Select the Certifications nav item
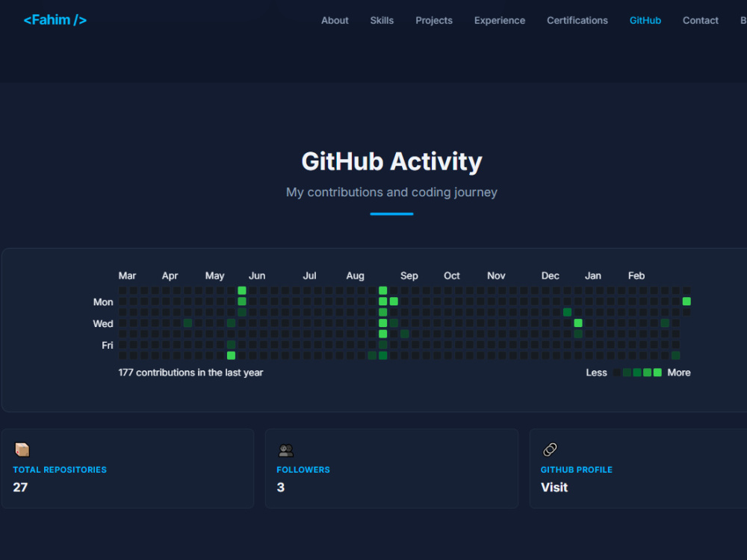747x560 pixels. point(577,20)
